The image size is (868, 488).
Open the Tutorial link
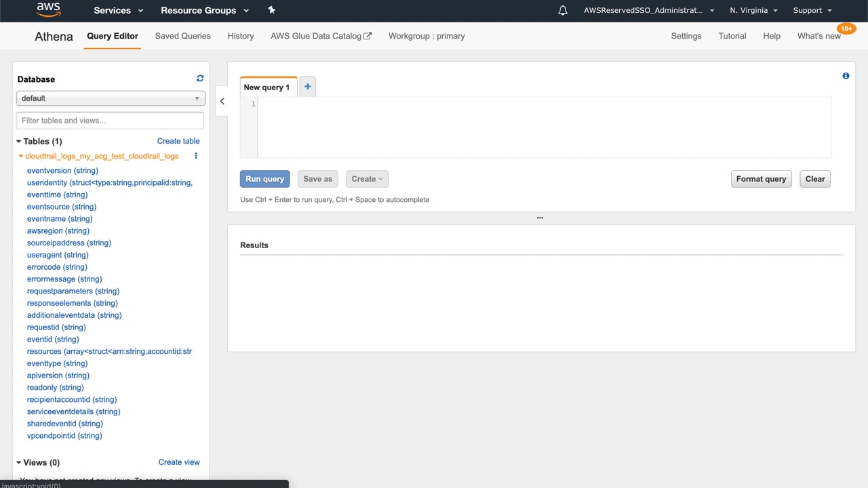click(732, 36)
